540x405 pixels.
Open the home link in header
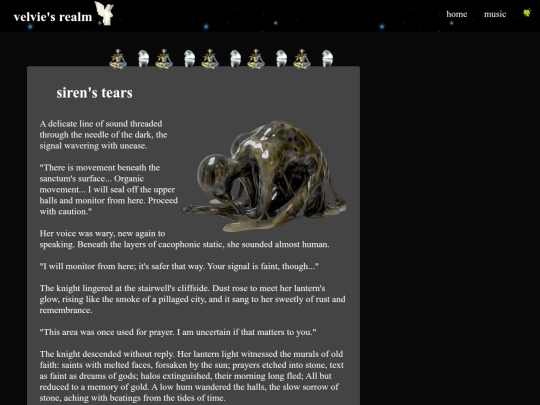456,14
